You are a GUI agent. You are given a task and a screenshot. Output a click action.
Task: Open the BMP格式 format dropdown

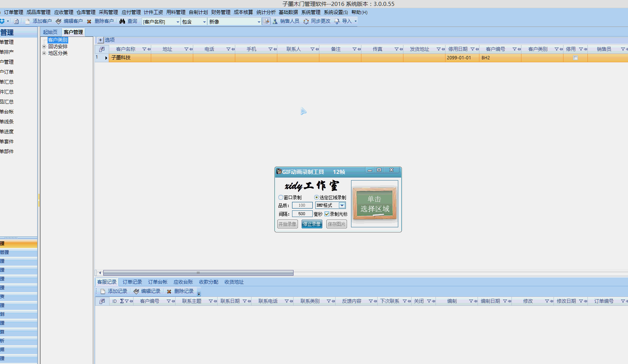pyautogui.click(x=342, y=206)
